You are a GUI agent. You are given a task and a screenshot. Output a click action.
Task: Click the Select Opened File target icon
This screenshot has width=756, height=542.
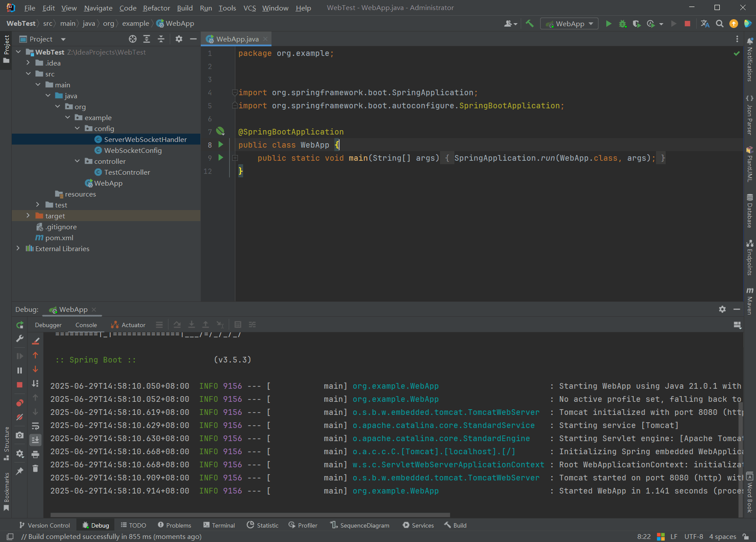pyautogui.click(x=133, y=39)
